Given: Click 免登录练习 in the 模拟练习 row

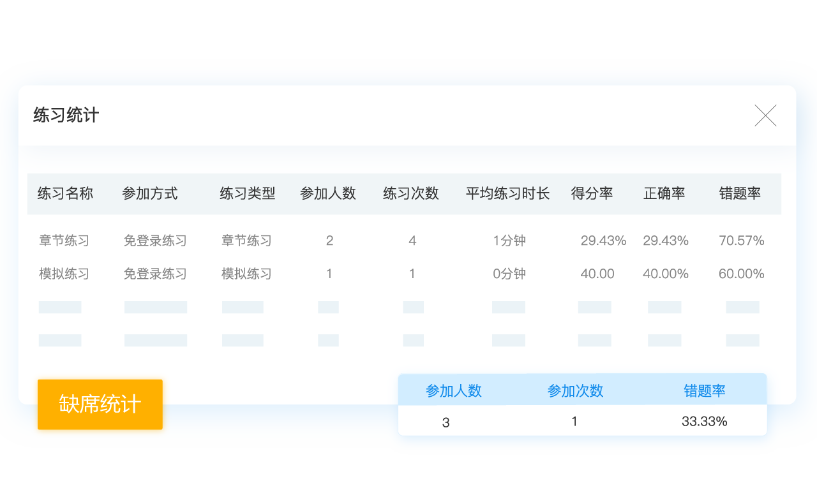Looking at the screenshot, I should tap(155, 274).
